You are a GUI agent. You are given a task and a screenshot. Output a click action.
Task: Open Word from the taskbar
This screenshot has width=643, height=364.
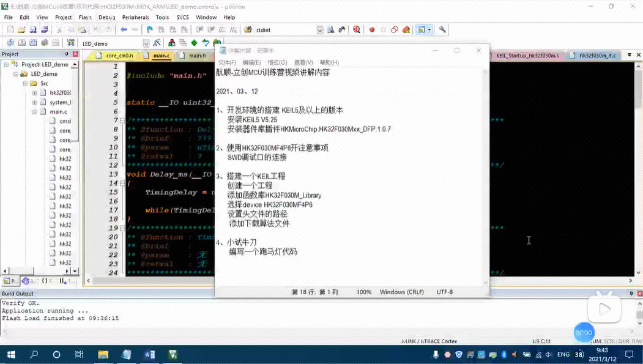coord(149,354)
